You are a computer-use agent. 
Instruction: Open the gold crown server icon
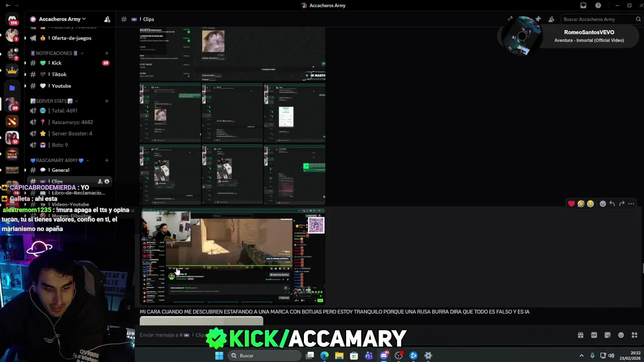(x=12, y=70)
